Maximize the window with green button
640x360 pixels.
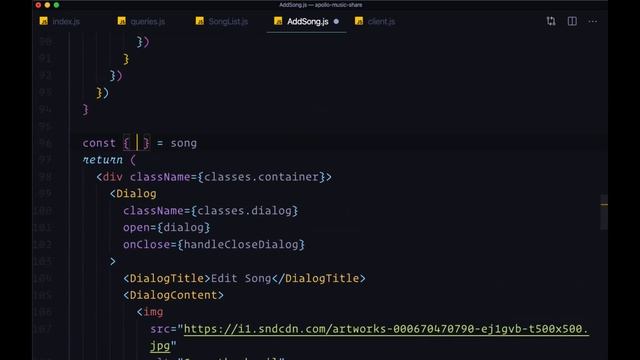coord(56,5)
